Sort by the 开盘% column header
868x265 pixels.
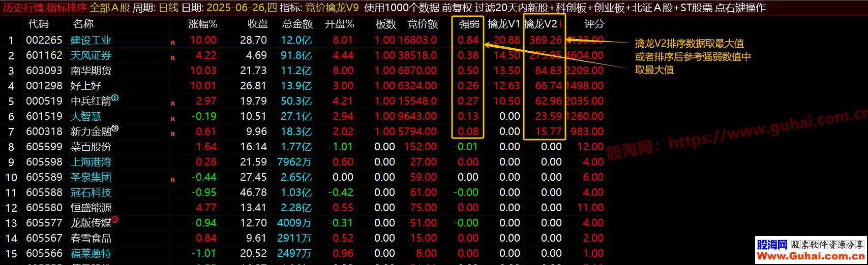pyautogui.click(x=339, y=24)
